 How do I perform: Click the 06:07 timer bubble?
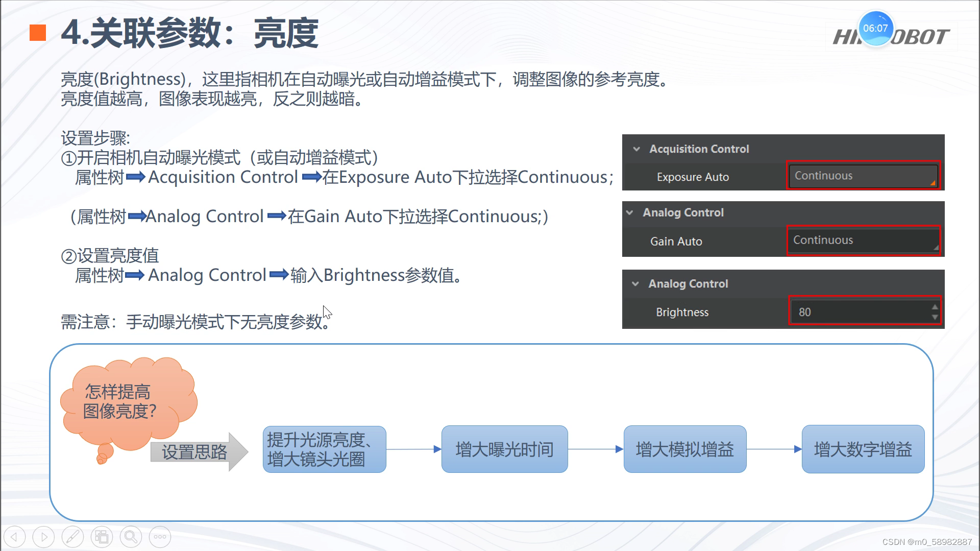pos(875,28)
